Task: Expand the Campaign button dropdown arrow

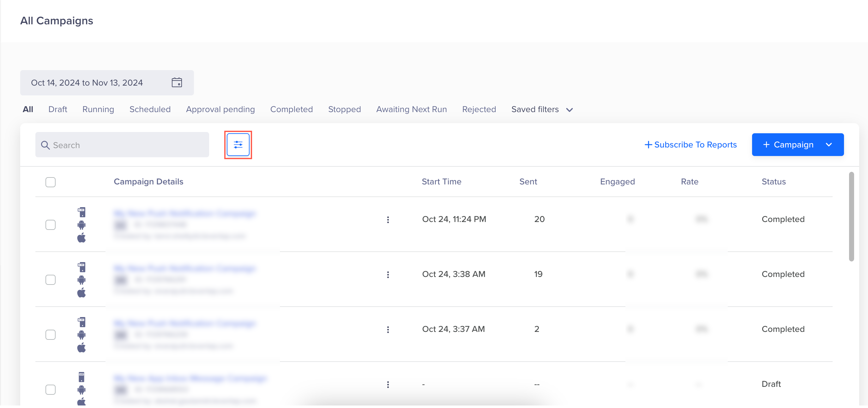Action: [829, 145]
